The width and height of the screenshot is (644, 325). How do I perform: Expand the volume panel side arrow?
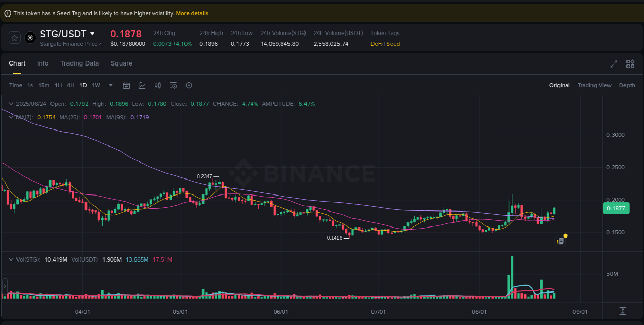tap(4, 285)
